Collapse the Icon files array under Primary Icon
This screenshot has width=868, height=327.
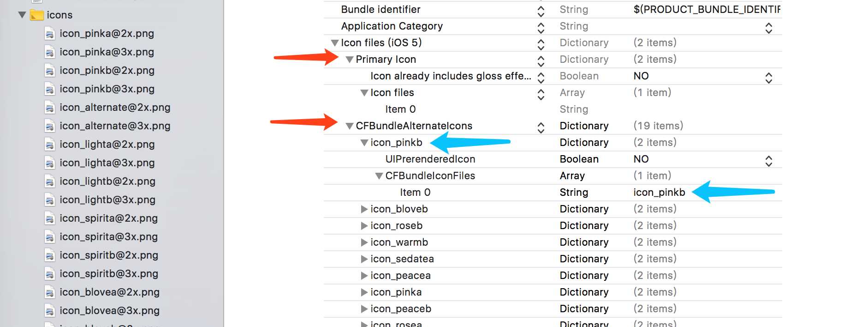364,93
